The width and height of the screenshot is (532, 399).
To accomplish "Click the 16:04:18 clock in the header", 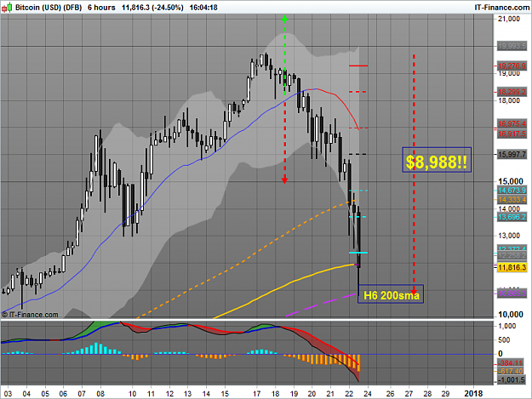I will pos(203,8).
